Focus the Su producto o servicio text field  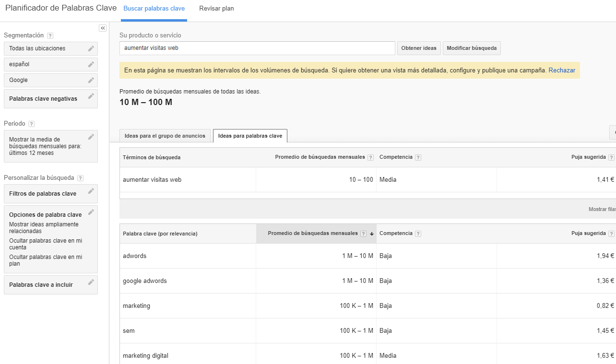257,48
